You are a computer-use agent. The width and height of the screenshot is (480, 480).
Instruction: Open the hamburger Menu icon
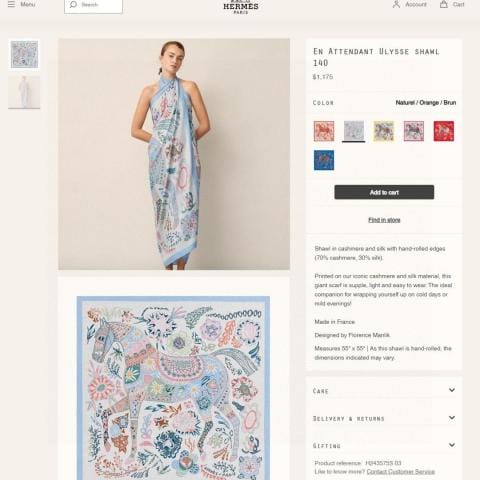point(11,4)
